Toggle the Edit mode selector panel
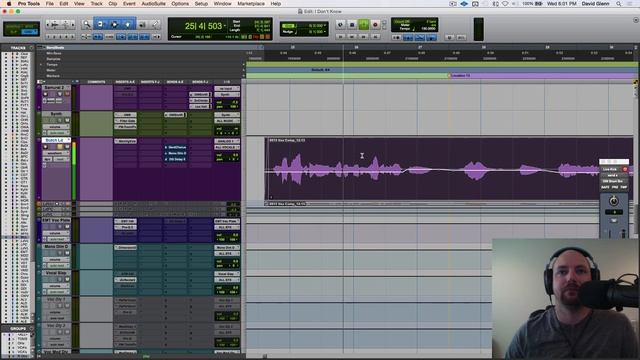640x360 pixels. [21, 29]
